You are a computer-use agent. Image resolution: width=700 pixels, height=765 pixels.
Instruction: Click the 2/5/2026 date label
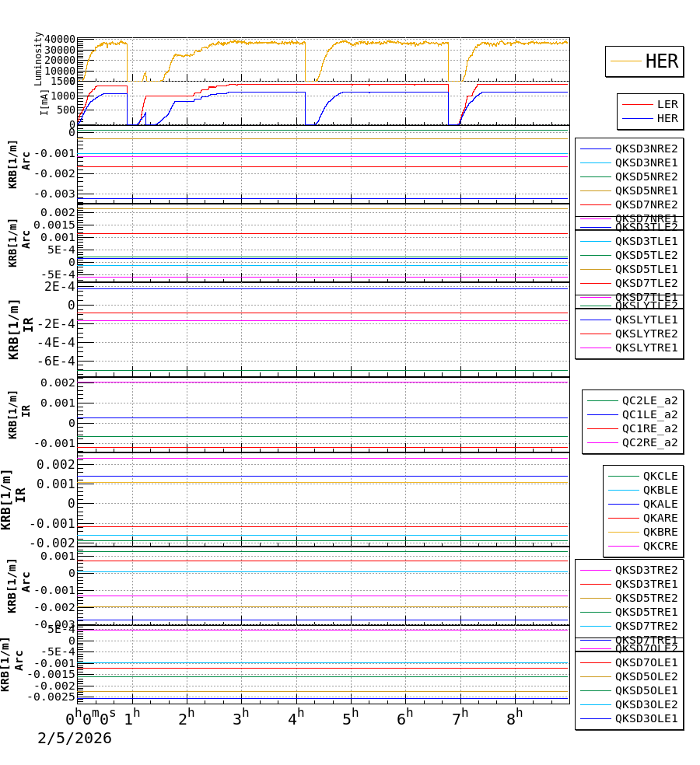tap(75, 738)
